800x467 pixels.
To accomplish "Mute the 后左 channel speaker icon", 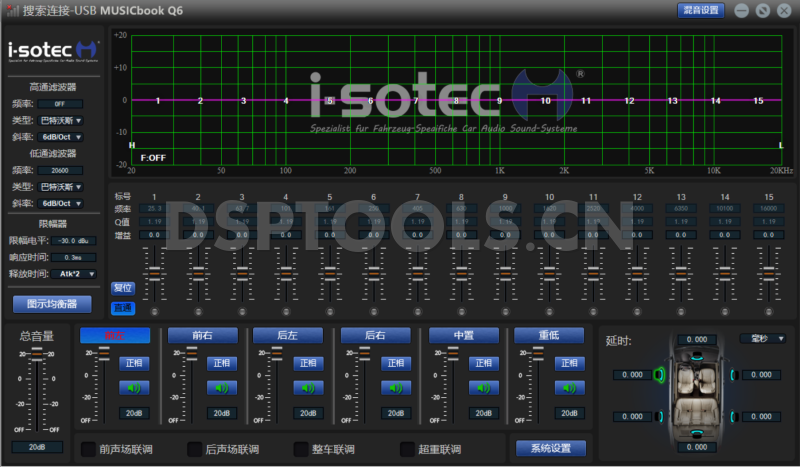I will tap(308, 388).
